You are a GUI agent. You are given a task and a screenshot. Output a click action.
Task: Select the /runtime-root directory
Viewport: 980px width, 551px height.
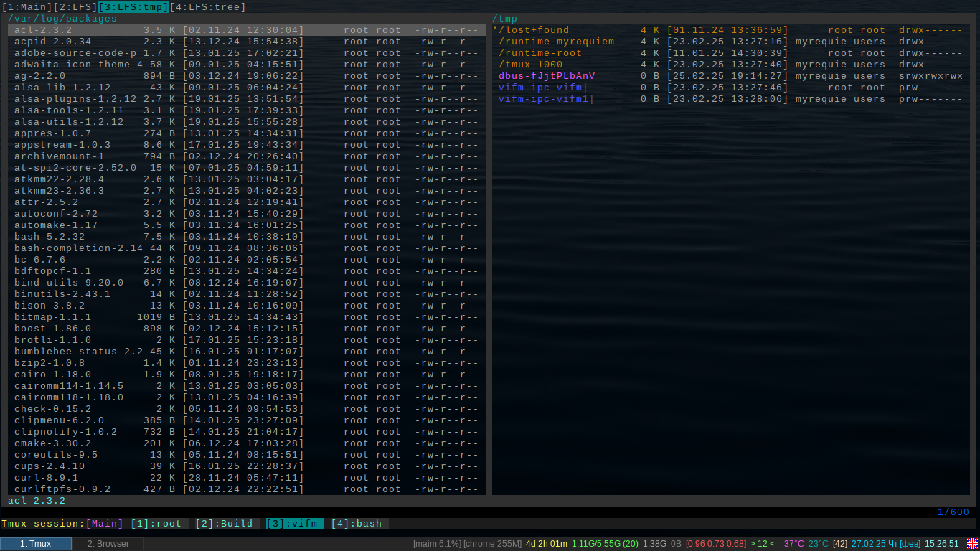(731, 53)
